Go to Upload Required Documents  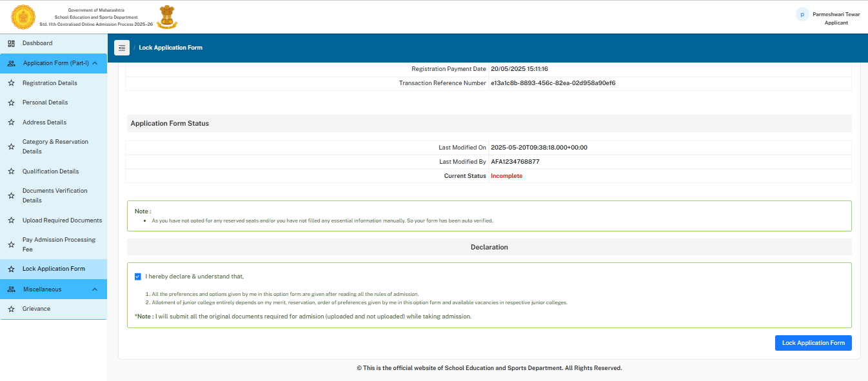pos(62,220)
